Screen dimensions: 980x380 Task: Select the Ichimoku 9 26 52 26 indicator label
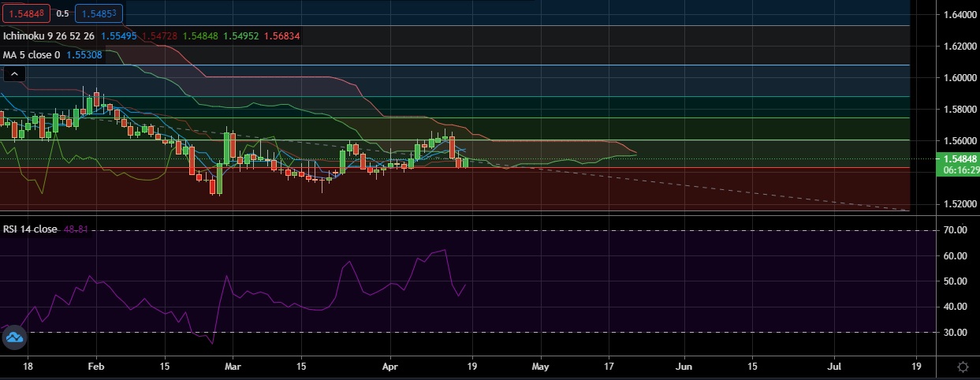point(49,35)
